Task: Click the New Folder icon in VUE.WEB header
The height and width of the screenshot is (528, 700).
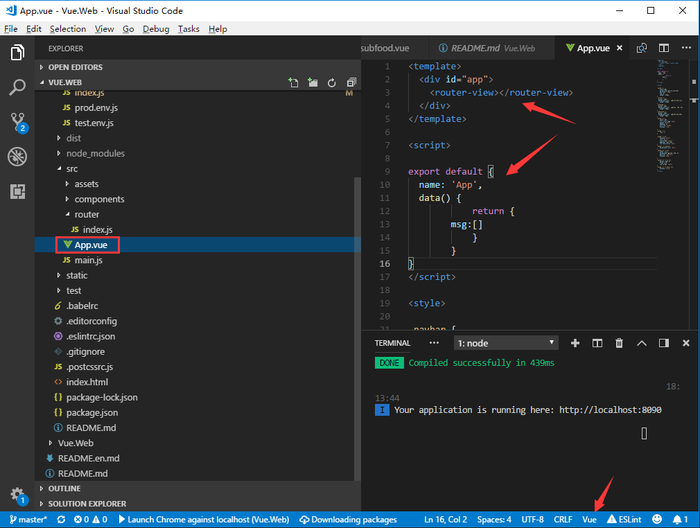Action: (x=312, y=83)
